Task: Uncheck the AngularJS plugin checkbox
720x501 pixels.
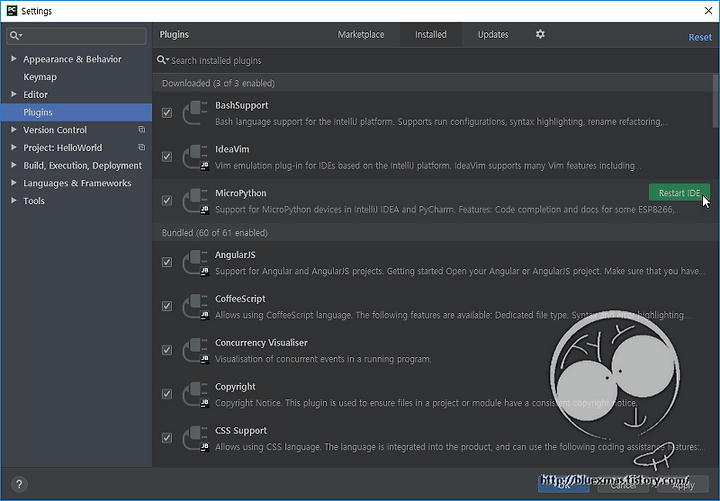Action: coord(167,262)
